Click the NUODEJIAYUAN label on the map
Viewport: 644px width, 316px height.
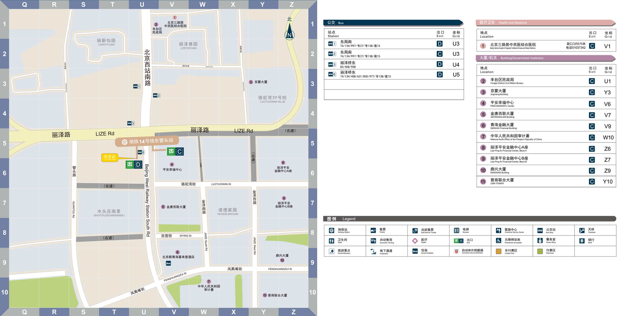click(x=228, y=214)
